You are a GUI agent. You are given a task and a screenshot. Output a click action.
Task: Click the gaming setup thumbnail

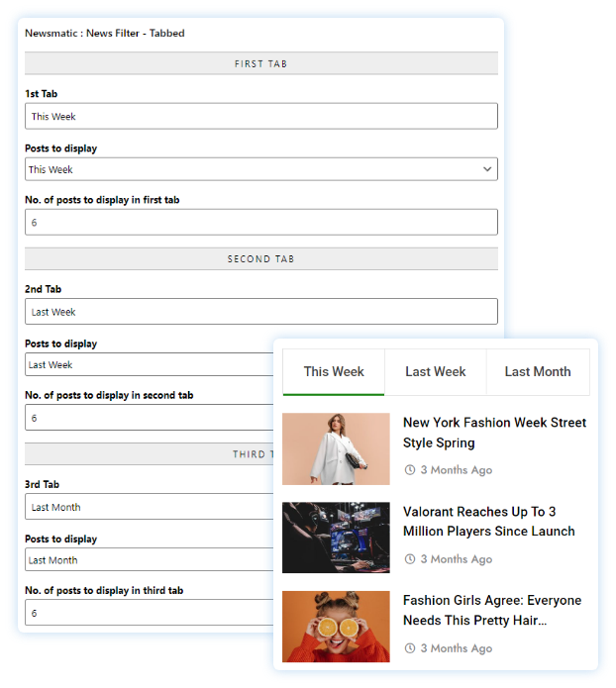pyautogui.click(x=336, y=538)
